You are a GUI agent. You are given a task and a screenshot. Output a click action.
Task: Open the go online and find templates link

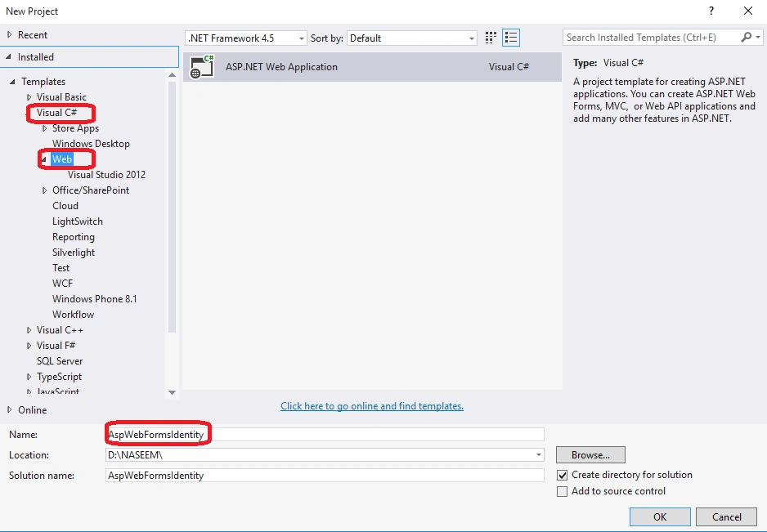(x=372, y=406)
